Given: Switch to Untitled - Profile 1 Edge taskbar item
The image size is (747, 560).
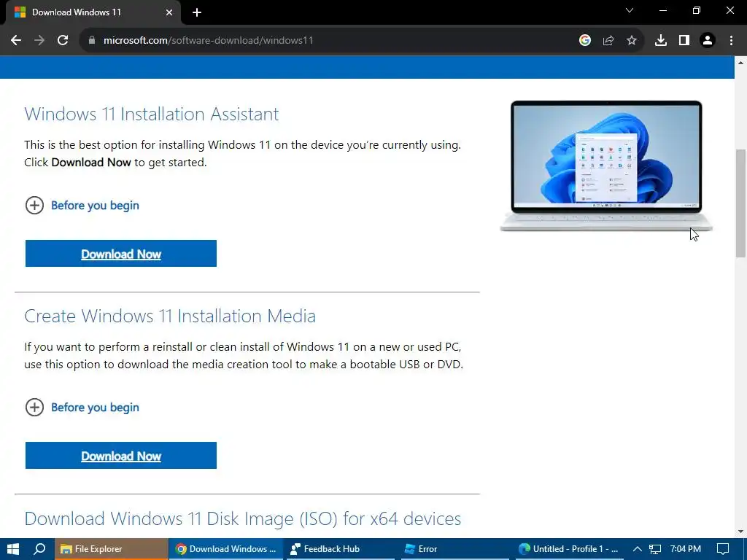Looking at the screenshot, I should tap(570, 549).
